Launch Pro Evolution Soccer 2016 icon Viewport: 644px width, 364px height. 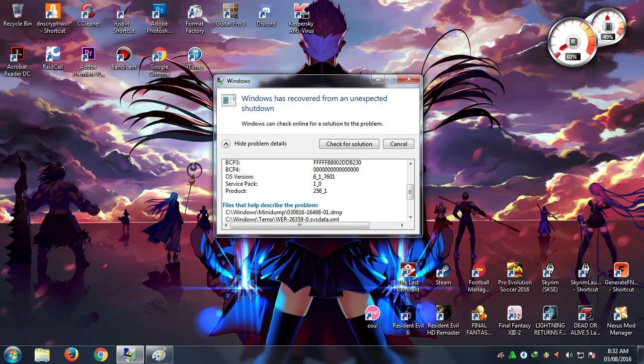(514, 277)
